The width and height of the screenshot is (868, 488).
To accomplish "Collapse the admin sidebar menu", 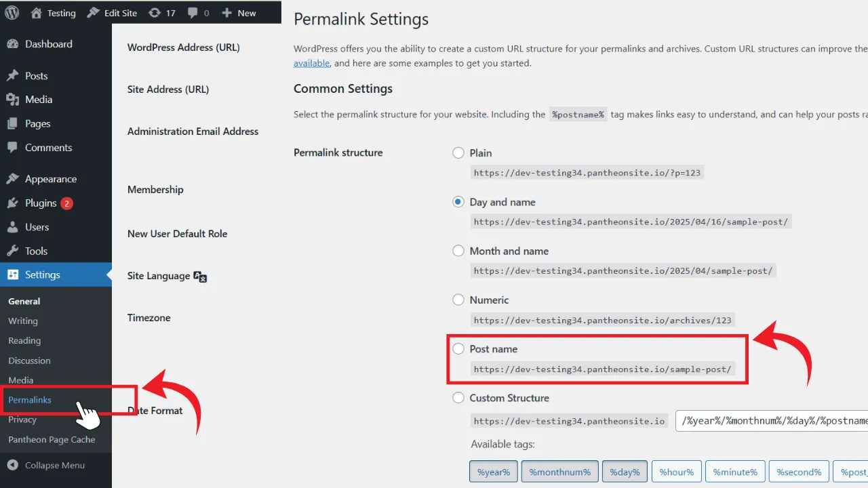I will (x=46, y=465).
